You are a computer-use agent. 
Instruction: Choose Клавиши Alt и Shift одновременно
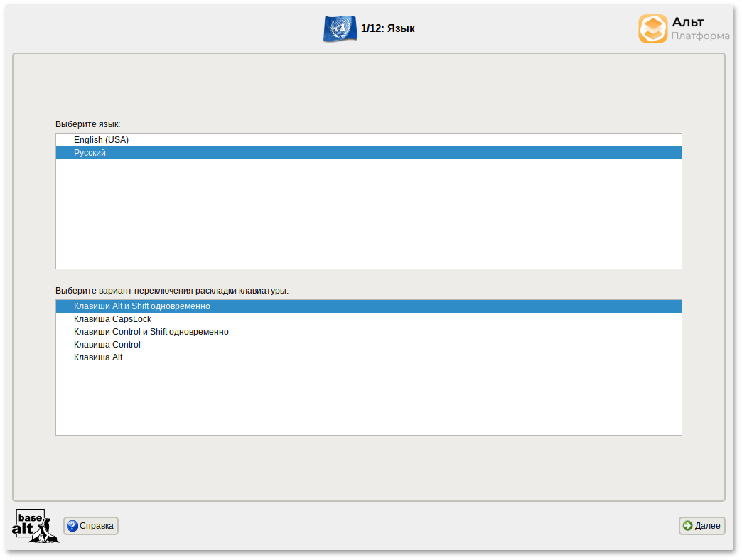142,306
